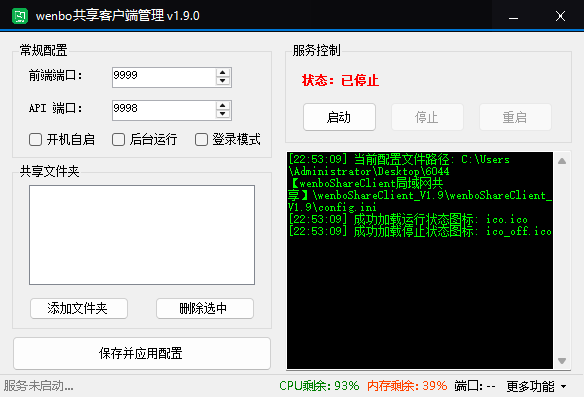This screenshot has height=397, width=584.
Task: Click the wenbo app icon in title bar
Action: [x=20, y=16]
